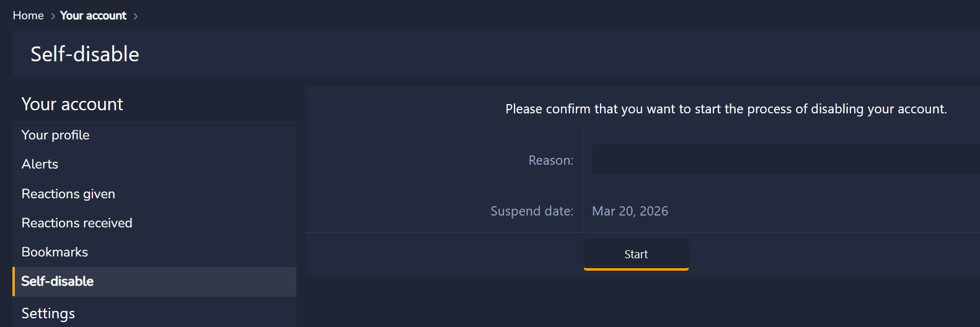The image size is (980, 327).
Task: Open the Reactions given page
Action: pyautogui.click(x=68, y=194)
